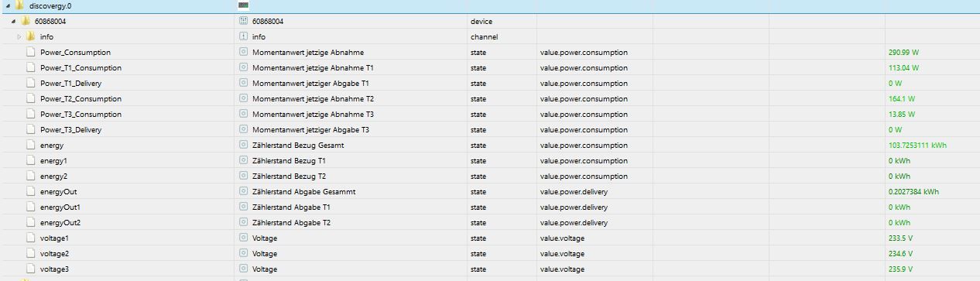Click the Power_T1_Consumption file icon
Screen dimensions: 980x281
tap(30, 67)
